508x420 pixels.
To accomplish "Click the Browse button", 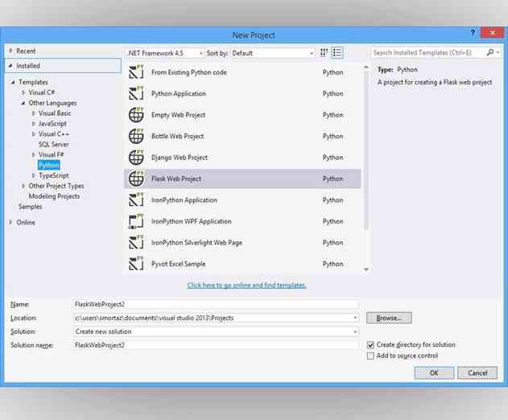I will coord(389,318).
